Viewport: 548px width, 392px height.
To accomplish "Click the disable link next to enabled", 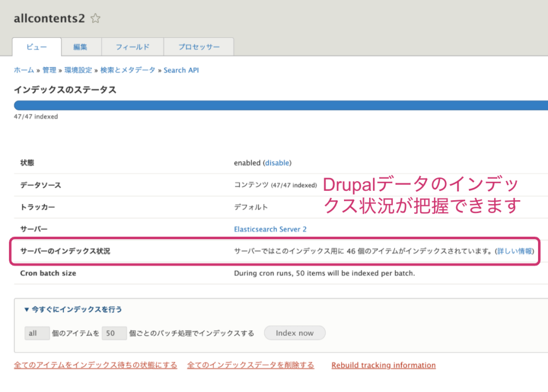I will pyautogui.click(x=277, y=163).
